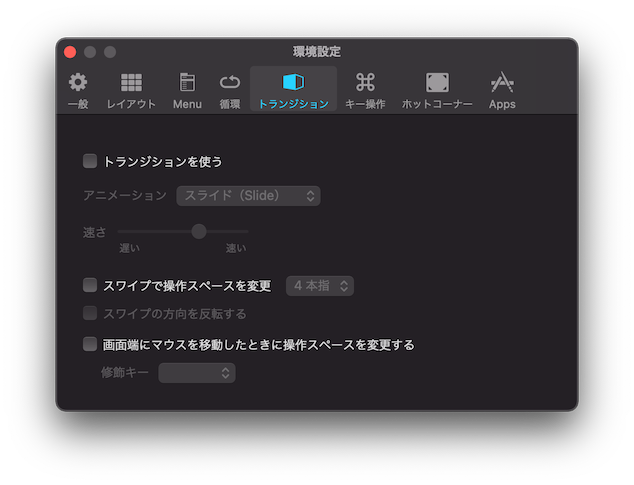Enable the トランジションを使う checkbox
The height and width of the screenshot is (485, 634).
(x=90, y=161)
